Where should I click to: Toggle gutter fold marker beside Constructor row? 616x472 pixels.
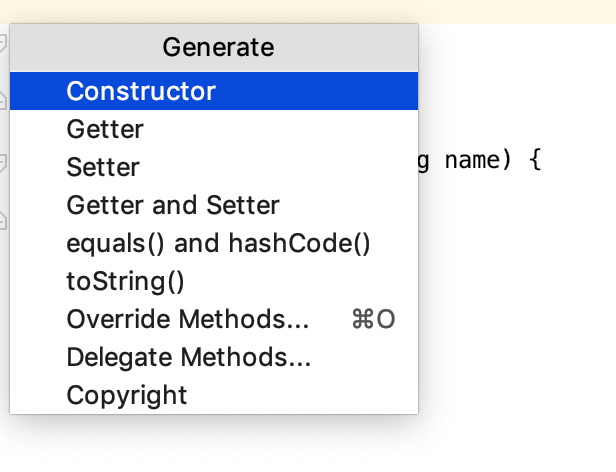coord(3,98)
